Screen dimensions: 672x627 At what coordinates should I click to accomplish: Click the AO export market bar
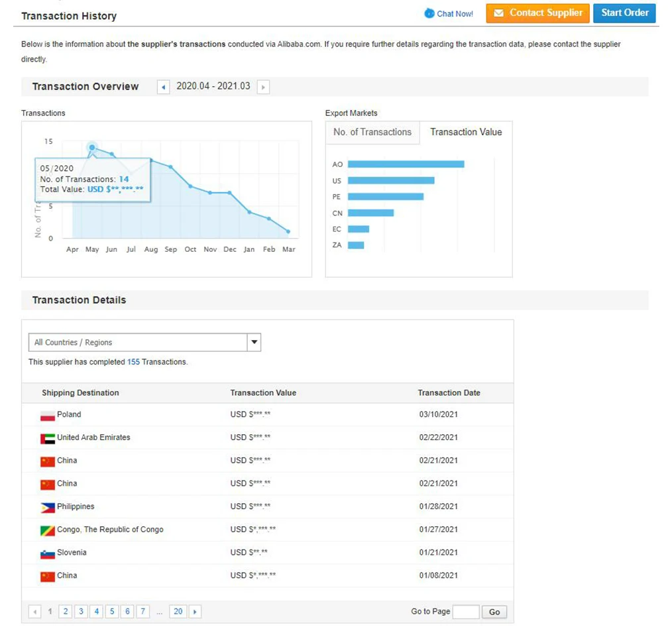tap(406, 164)
